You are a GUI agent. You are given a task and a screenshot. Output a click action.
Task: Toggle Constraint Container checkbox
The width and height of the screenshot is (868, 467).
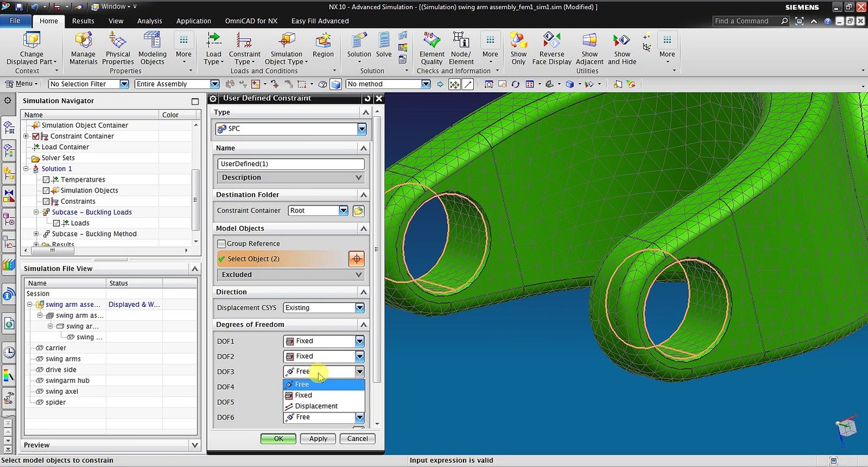click(36, 136)
